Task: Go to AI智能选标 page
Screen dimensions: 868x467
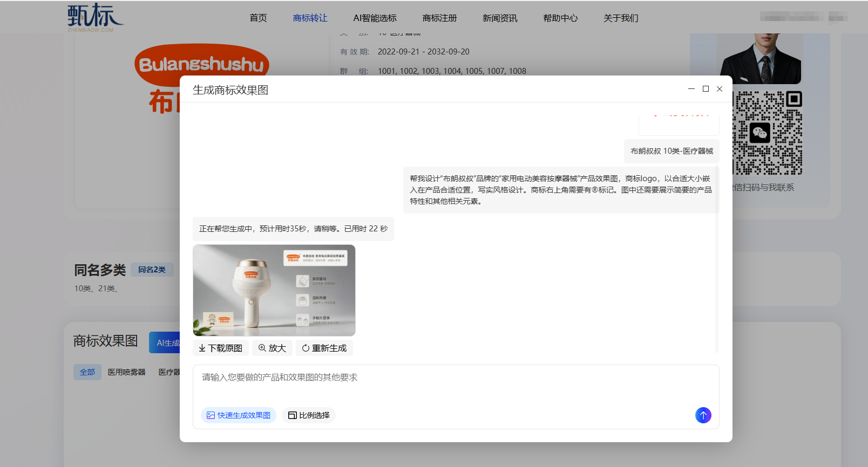Action: (375, 18)
